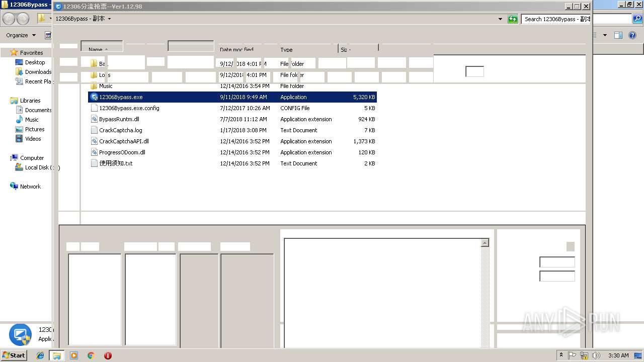Click '12306Bypass.exe.config' file name
The width and height of the screenshot is (644, 362).
[129, 108]
